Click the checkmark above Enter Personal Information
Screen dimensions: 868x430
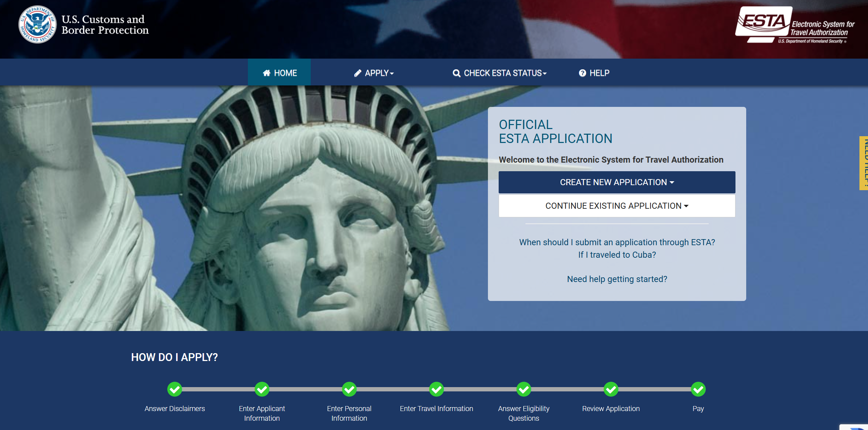349,389
